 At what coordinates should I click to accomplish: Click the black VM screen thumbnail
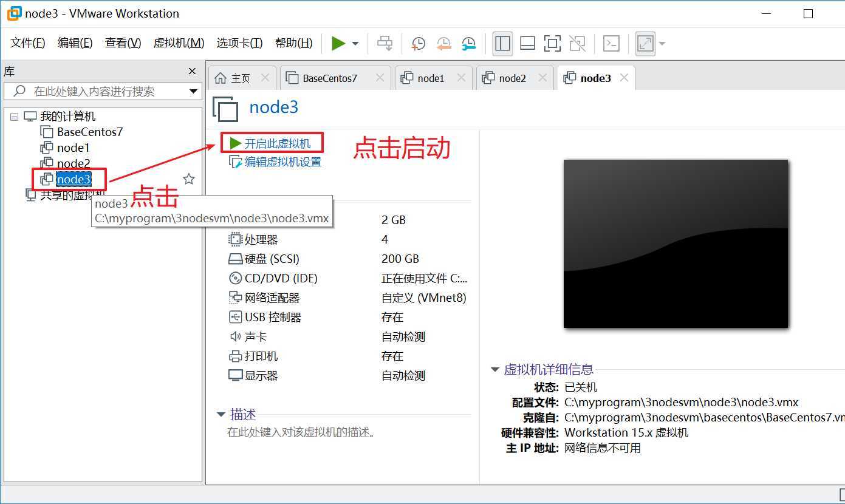click(676, 243)
